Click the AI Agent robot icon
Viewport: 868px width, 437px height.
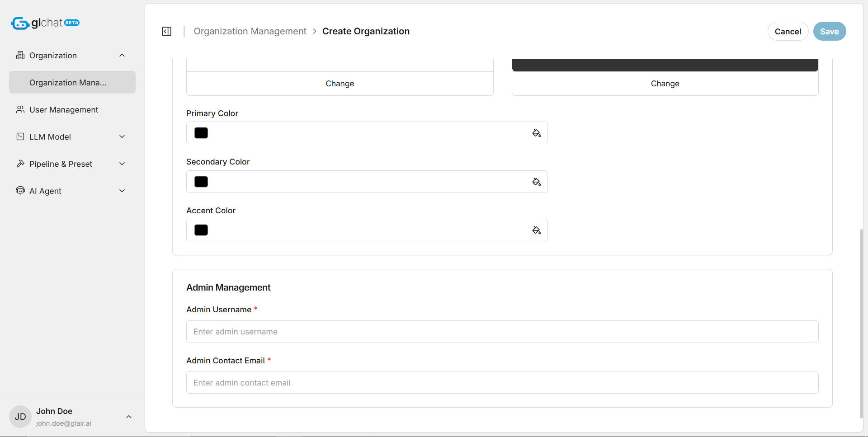tap(20, 191)
